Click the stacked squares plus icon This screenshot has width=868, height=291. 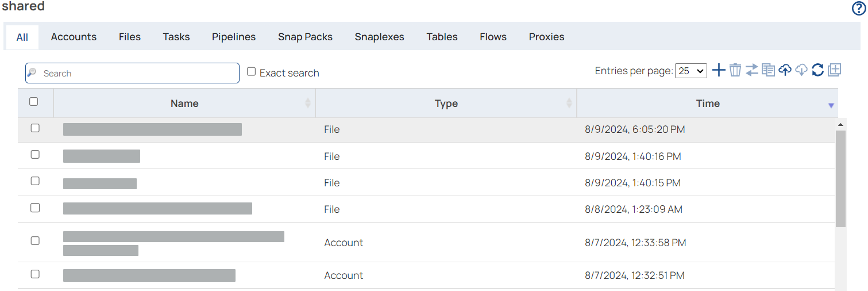tap(835, 70)
